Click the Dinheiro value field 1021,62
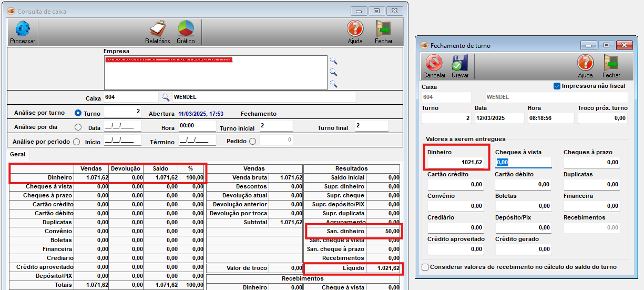Viewport: 644px width, 290px height. click(x=455, y=162)
